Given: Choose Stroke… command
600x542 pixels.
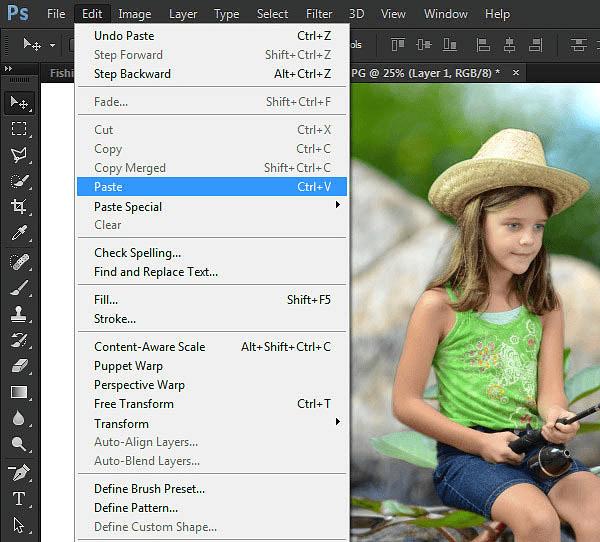Looking at the screenshot, I should pos(212,319).
